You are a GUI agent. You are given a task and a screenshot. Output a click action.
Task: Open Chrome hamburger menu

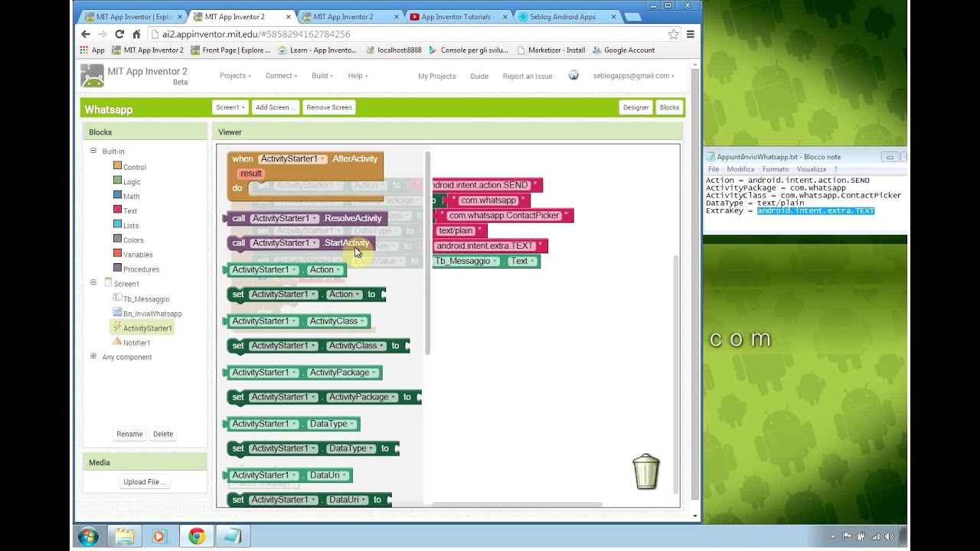[x=691, y=34]
